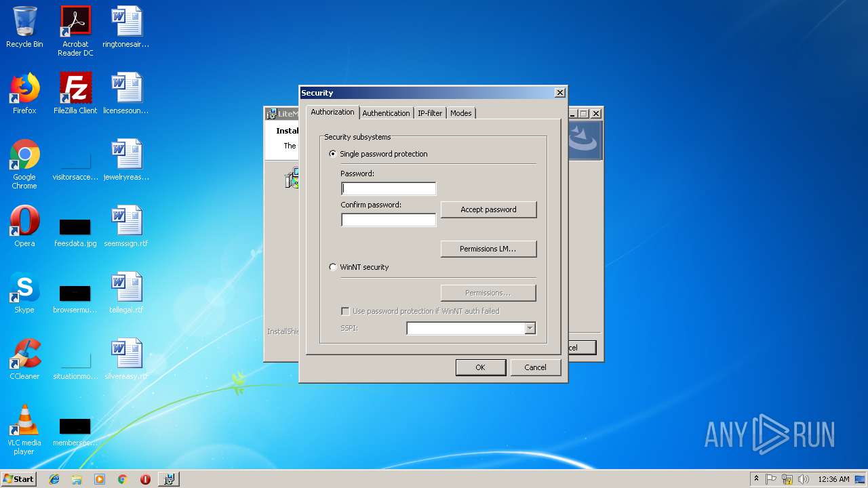Switch to the installer taskbar button

pyautogui.click(x=169, y=479)
